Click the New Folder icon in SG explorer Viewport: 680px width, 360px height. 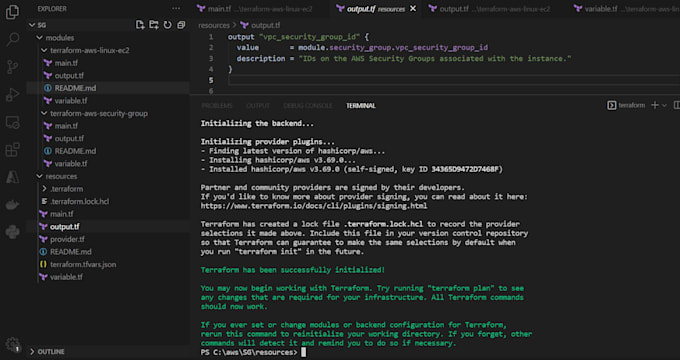click(154, 25)
